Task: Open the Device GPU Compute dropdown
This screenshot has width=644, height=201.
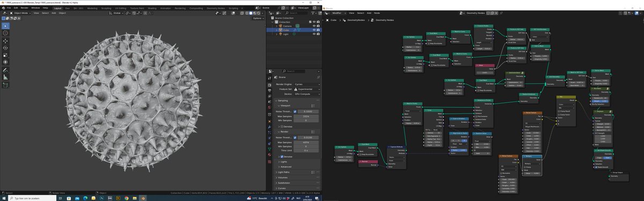Action: pyautogui.click(x=306, y=94)
